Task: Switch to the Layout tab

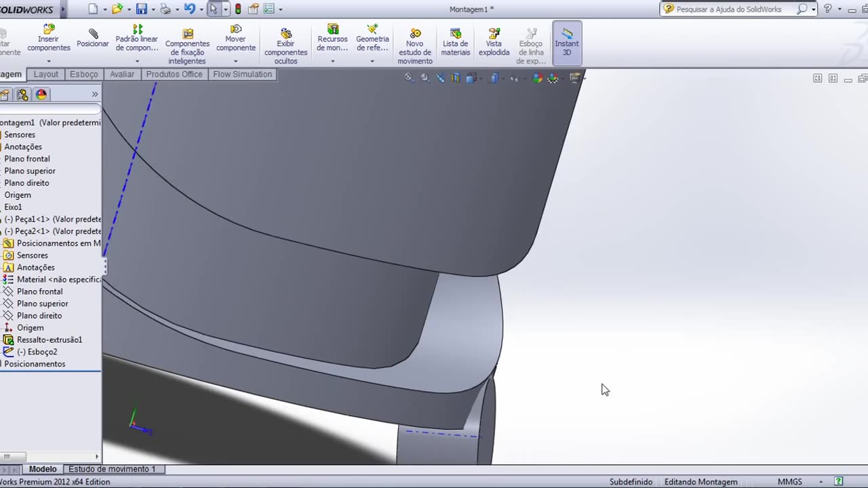Action: pyautogui.click(x=46, y=75)
